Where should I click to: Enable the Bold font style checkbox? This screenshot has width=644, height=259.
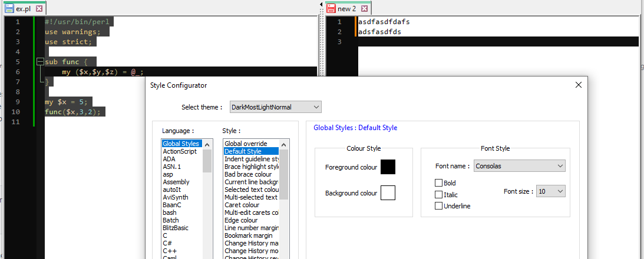coord(438,183)
